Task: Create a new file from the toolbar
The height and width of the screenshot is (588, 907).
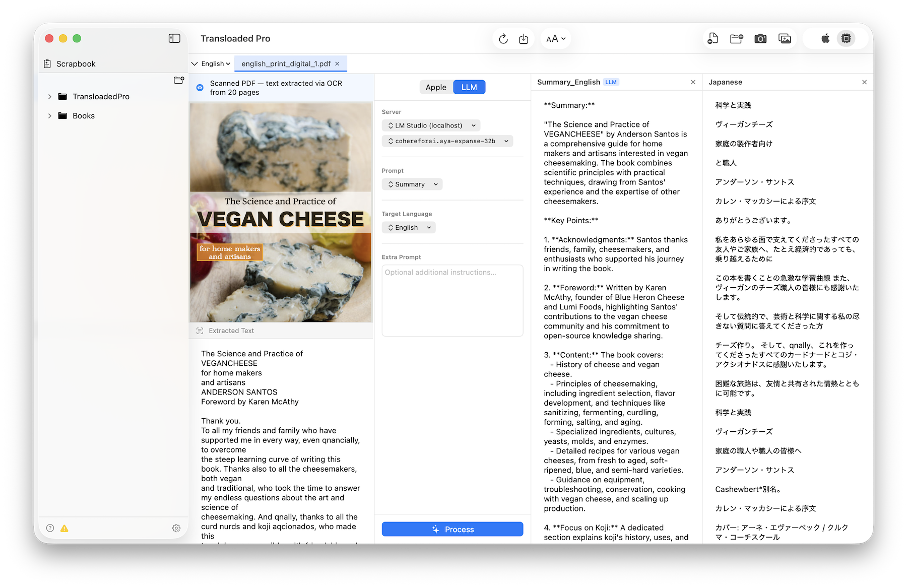Action: [x=712, y=38]
